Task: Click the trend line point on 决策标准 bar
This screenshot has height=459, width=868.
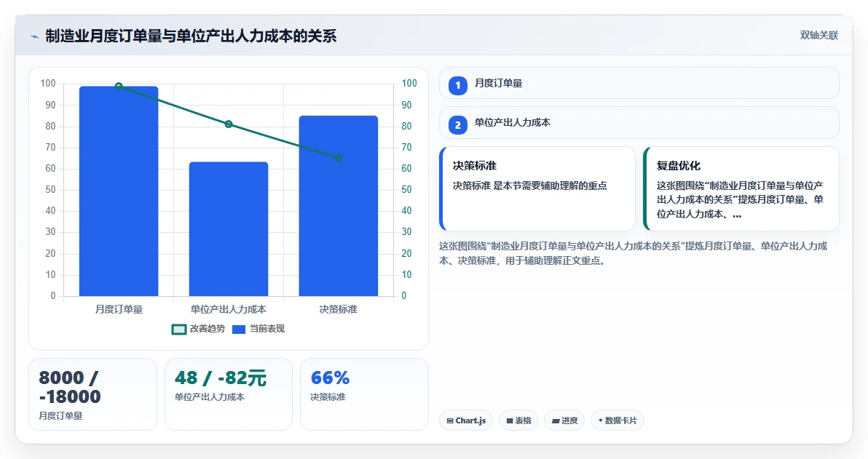Action: coord(338,158)
